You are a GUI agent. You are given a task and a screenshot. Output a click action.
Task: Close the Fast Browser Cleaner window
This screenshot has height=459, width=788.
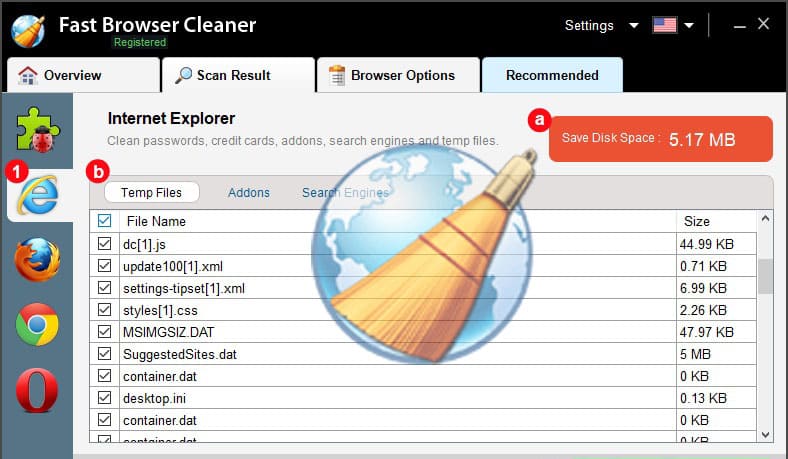(x=763, y=24)
